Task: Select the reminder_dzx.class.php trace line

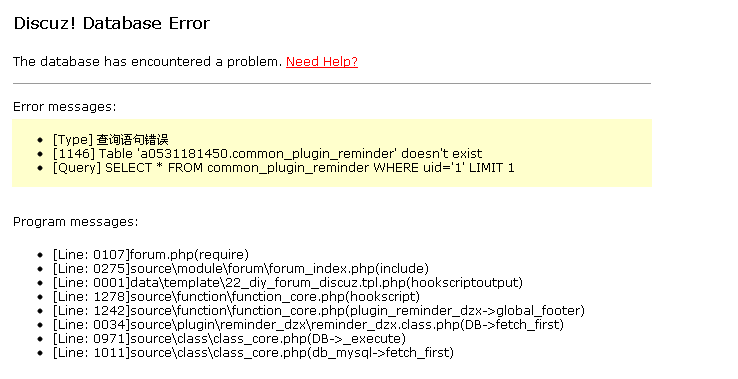Action: point(308,324)
